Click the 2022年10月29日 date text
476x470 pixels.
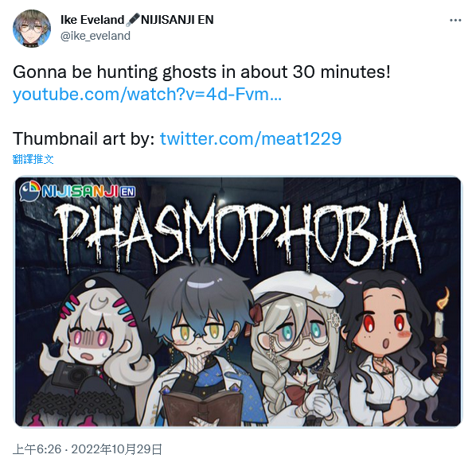click(116, 449)
